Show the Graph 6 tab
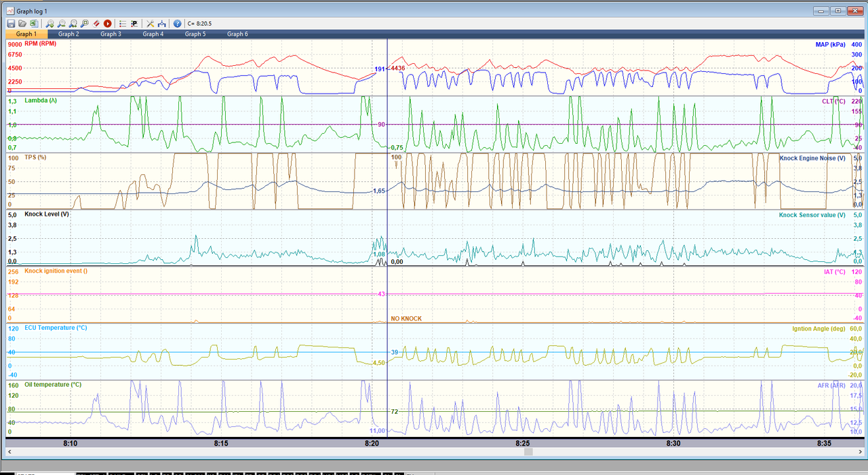Screen dimensions: 868x475 pos(237,34)
